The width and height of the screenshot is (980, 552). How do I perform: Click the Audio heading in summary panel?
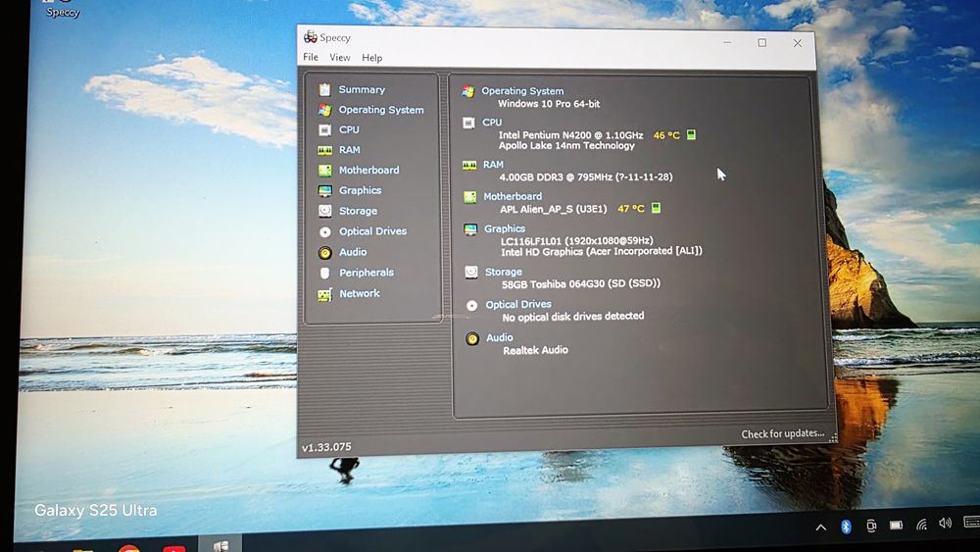point(500,337)
